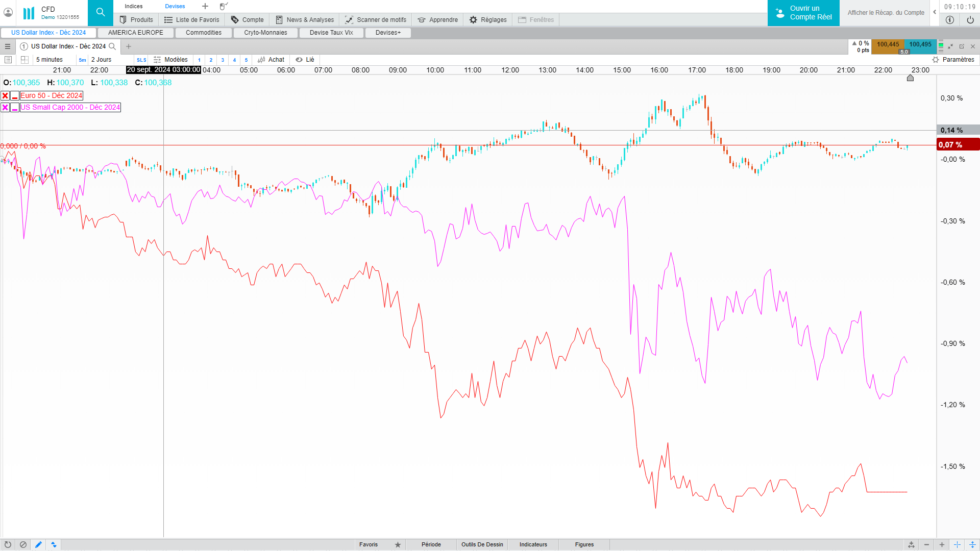Click the orange sell price 100,445
This screenshot has height=551, width=980.
pyautogui.click(x=888, y=44)
